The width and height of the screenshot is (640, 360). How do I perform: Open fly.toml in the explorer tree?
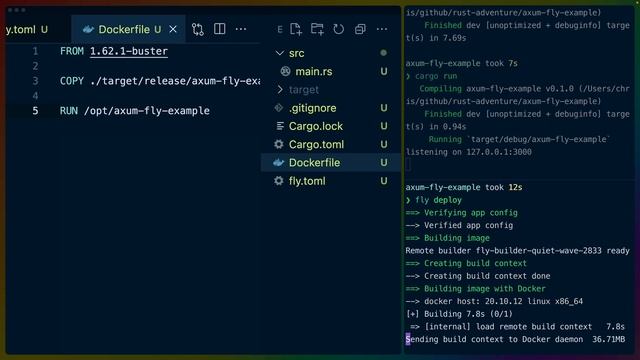(x=307, y=181)
